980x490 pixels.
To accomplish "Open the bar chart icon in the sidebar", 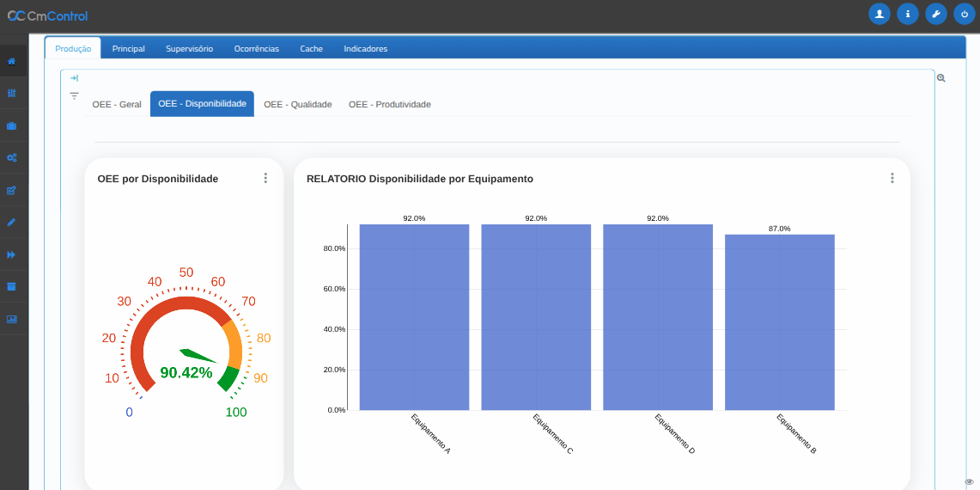I will click(12, 319).
